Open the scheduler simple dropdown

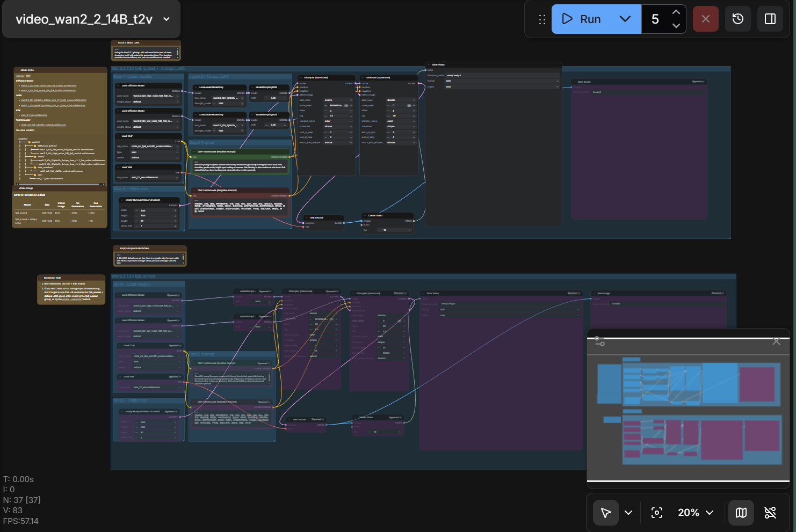point(337,126)
